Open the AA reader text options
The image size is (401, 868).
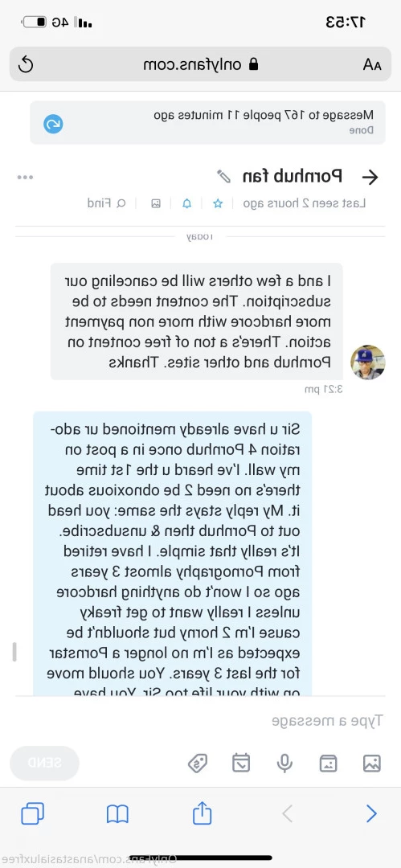tap(371, 65)
